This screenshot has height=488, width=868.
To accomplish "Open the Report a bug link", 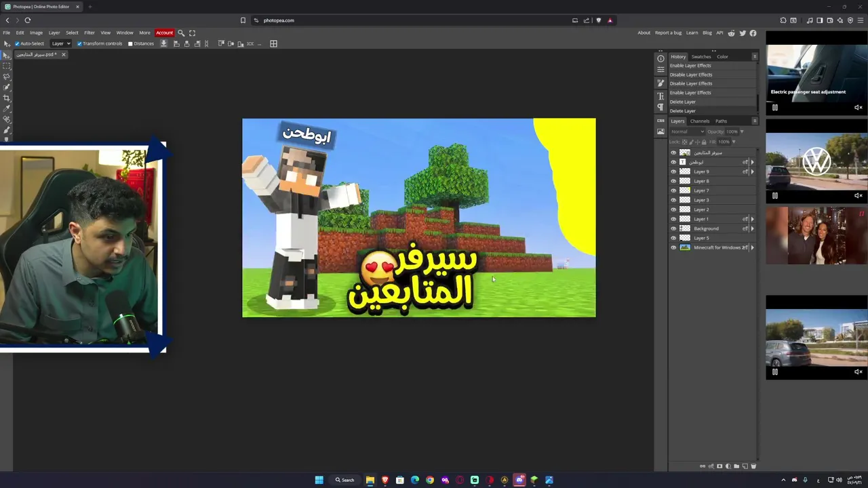I will (x=668, y=33).
